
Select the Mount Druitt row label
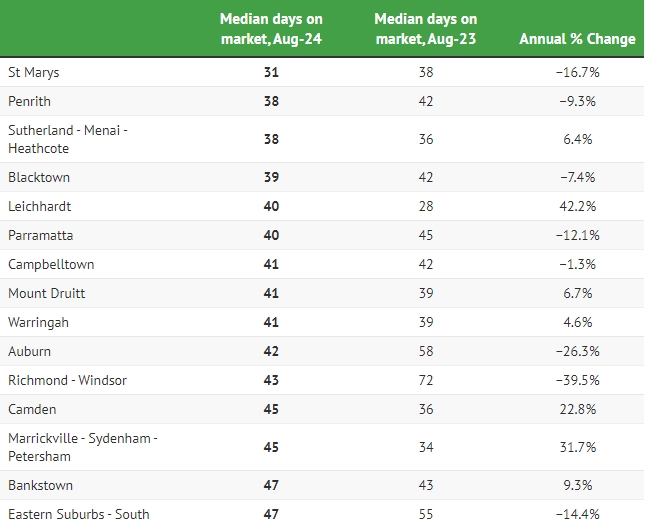[x=47, y=293]
